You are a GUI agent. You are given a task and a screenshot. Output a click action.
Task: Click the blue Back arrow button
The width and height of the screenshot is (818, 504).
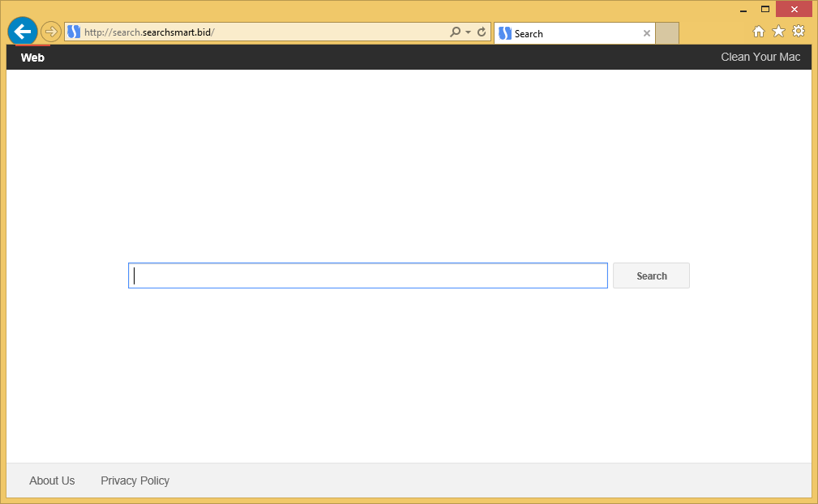click(23, 32)
